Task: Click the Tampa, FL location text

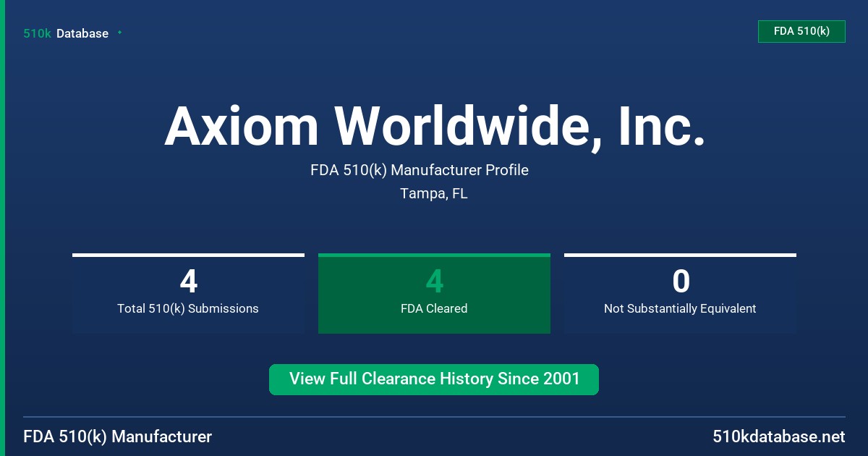Action: (x=434, y=194)
